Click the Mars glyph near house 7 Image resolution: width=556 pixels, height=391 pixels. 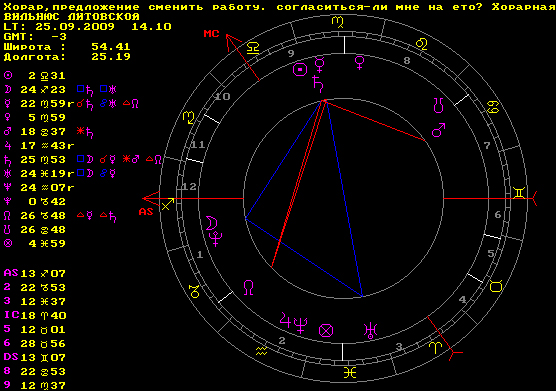click(438, 130)
